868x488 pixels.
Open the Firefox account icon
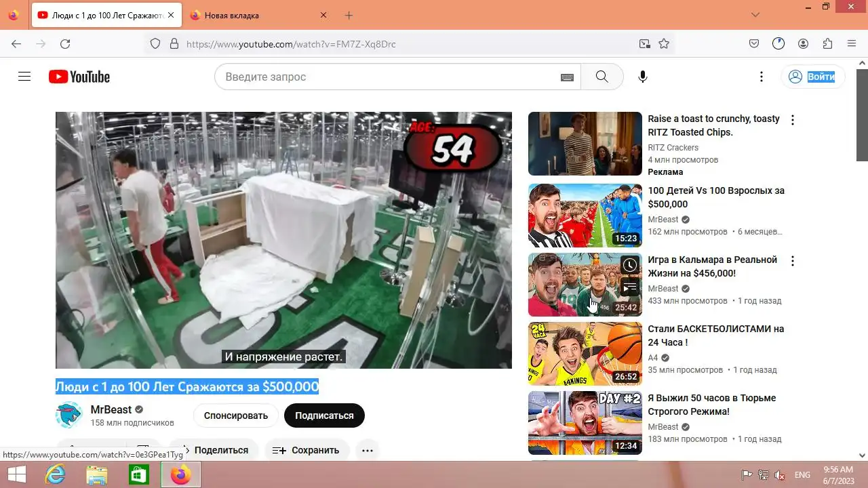803,43
